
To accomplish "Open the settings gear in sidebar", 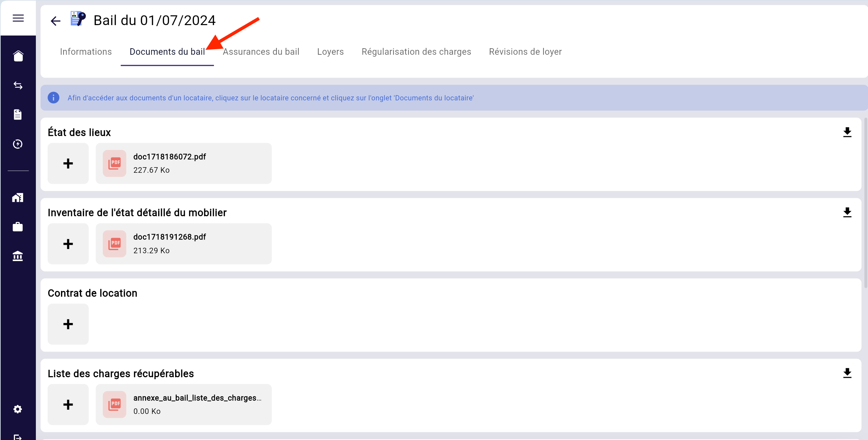I will [18, 409].
